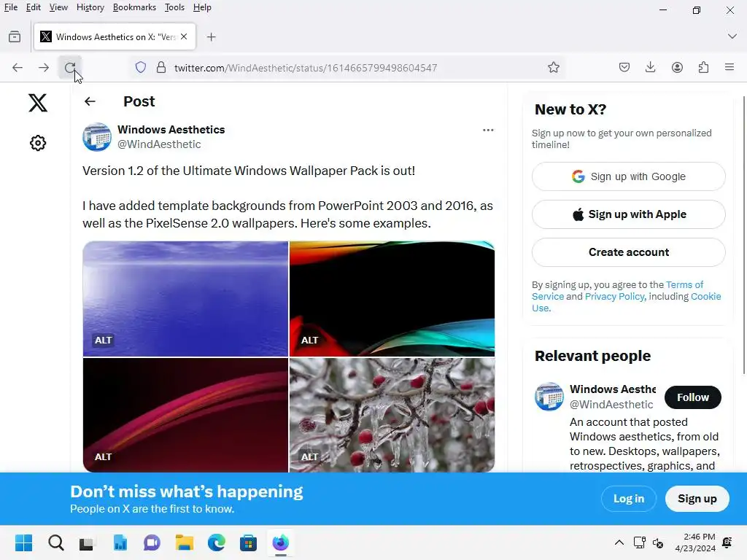
Task: Follow Windows Aesthetics
Action: pyautogui.click(x=693, y=397)
